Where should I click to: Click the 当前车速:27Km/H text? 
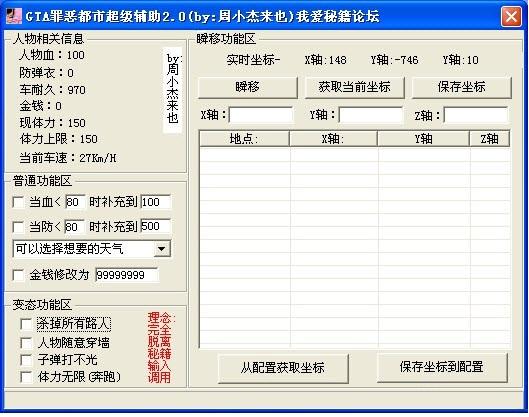point(67,158)
